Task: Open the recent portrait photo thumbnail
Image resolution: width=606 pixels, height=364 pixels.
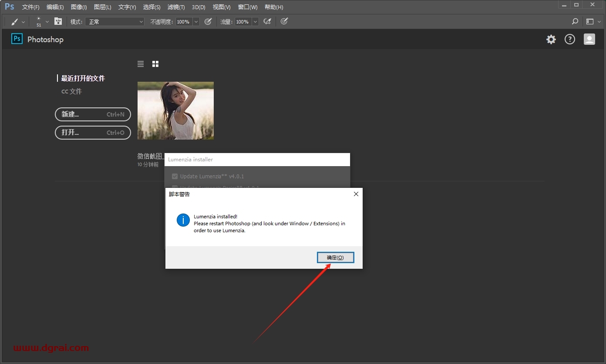Action: pyautogui.click(x=175, y=110)
